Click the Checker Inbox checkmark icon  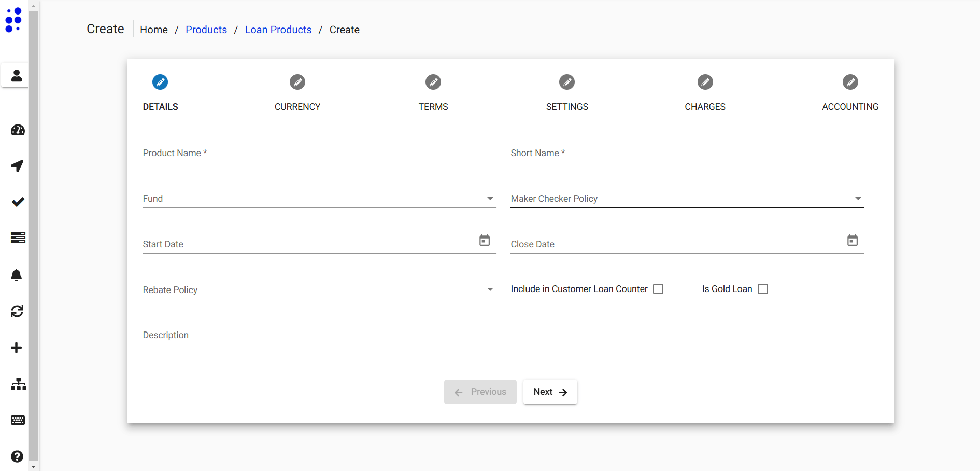(18, 202)
